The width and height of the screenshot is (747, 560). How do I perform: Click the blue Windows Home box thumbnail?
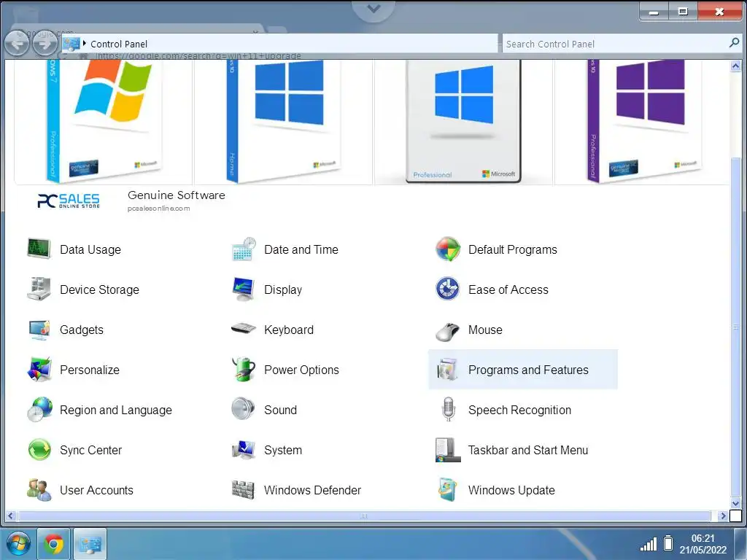pyautogui.click(x=283, y=122)
